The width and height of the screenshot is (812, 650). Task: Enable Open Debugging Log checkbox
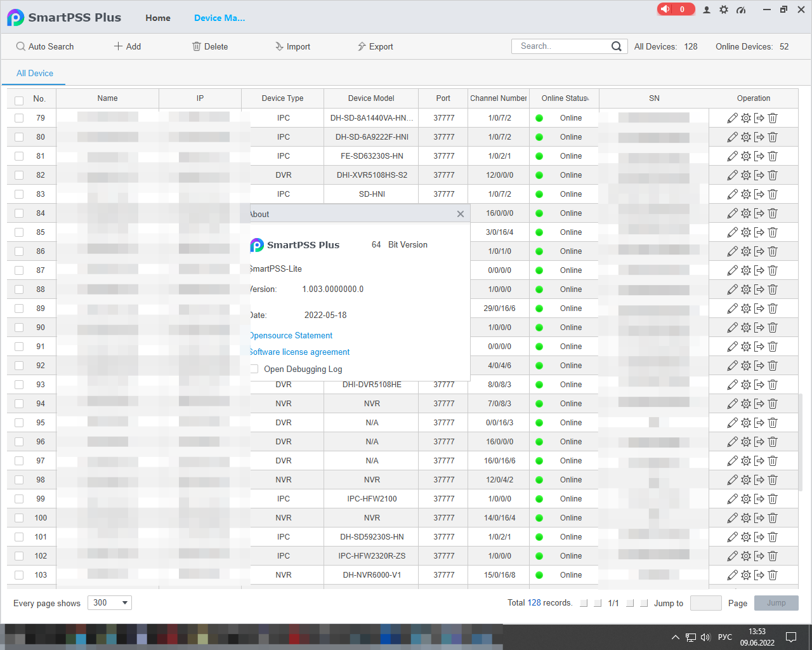pos(254,369)
